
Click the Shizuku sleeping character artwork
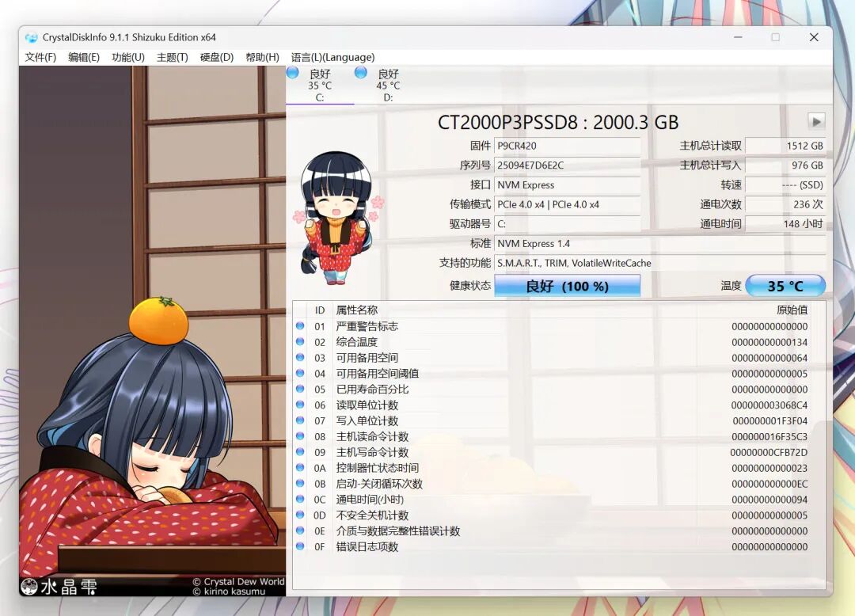(152, 331)
